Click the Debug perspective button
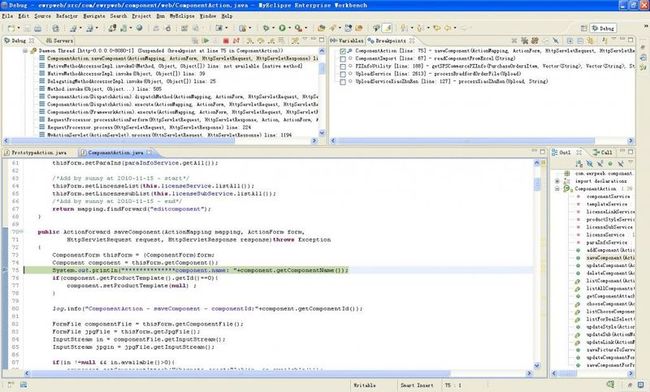The width and height of the screenshot is (650, 392). pos(603,28)
